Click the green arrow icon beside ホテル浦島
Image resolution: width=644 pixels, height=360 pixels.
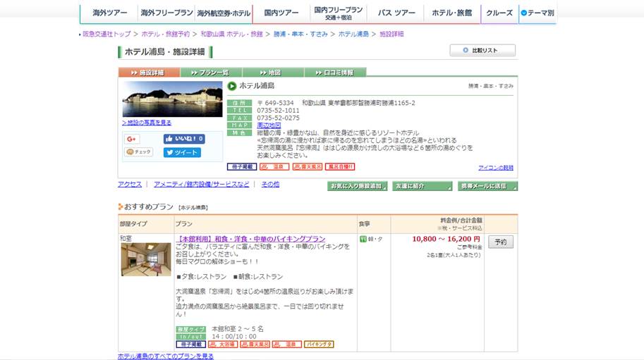point(232,86)
